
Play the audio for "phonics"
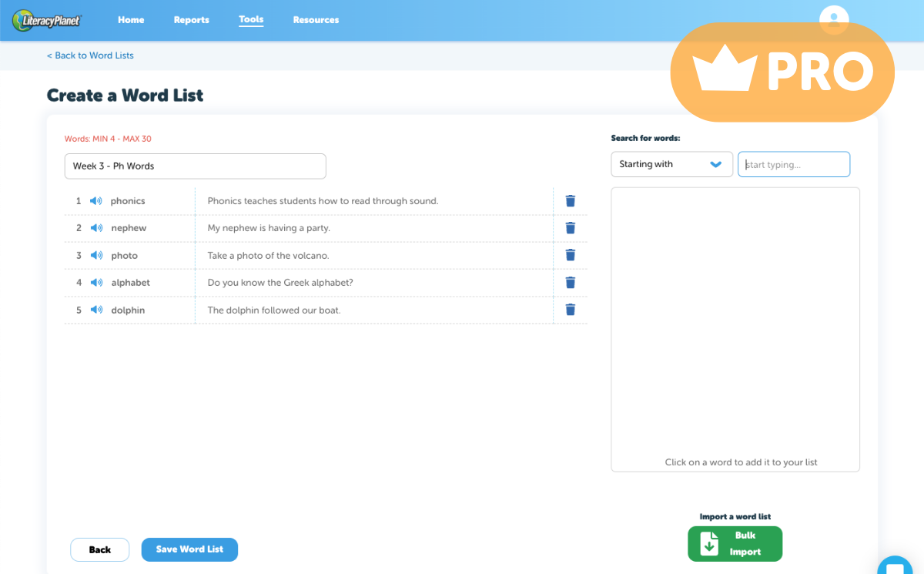coord(95,200)
